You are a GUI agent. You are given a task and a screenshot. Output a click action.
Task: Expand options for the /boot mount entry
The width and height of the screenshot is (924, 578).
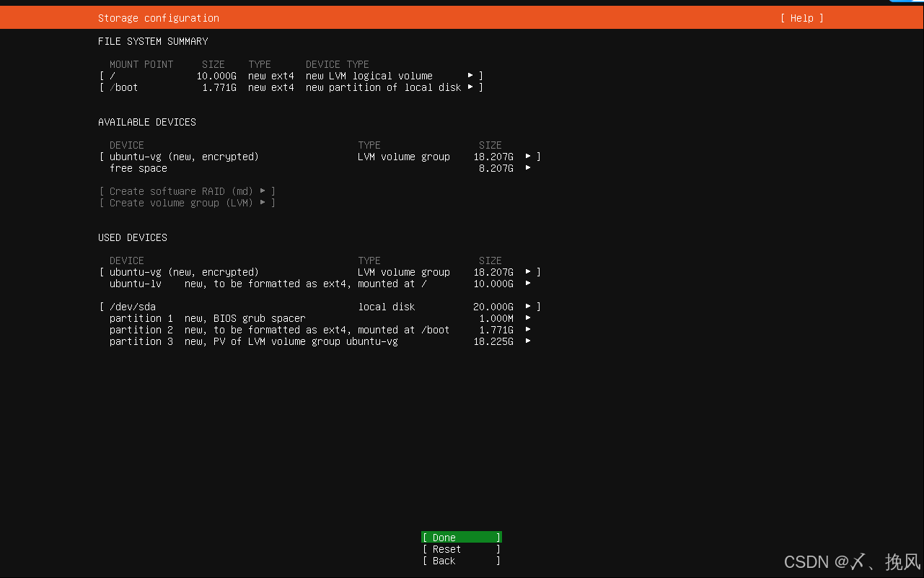(x=472, y=87)
